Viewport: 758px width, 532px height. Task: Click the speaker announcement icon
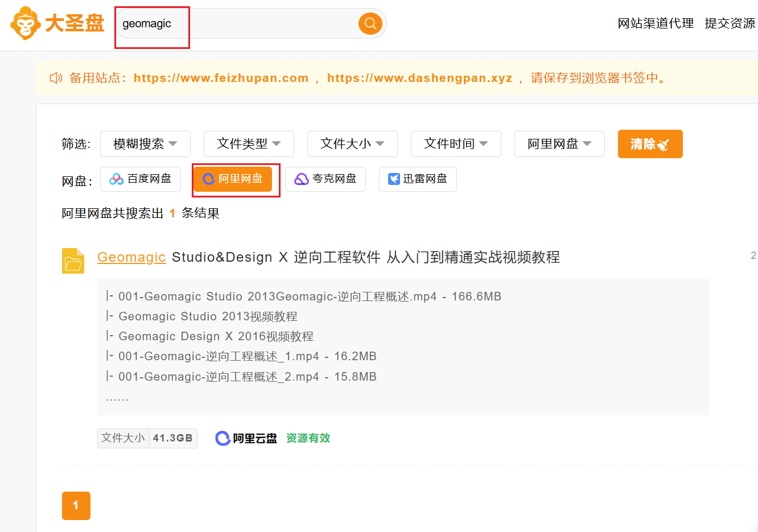tap(56, 78)
